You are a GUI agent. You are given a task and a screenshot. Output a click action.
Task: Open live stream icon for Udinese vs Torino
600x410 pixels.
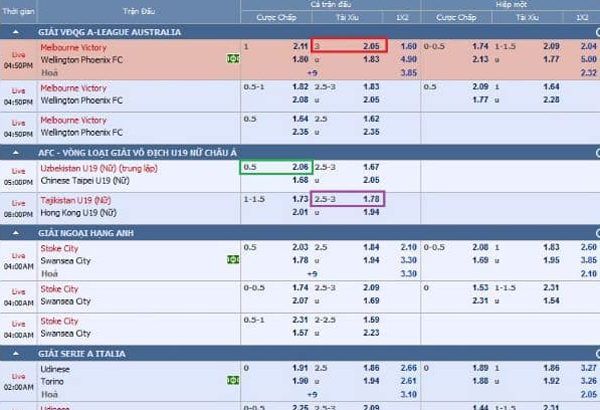coord(233,380)
